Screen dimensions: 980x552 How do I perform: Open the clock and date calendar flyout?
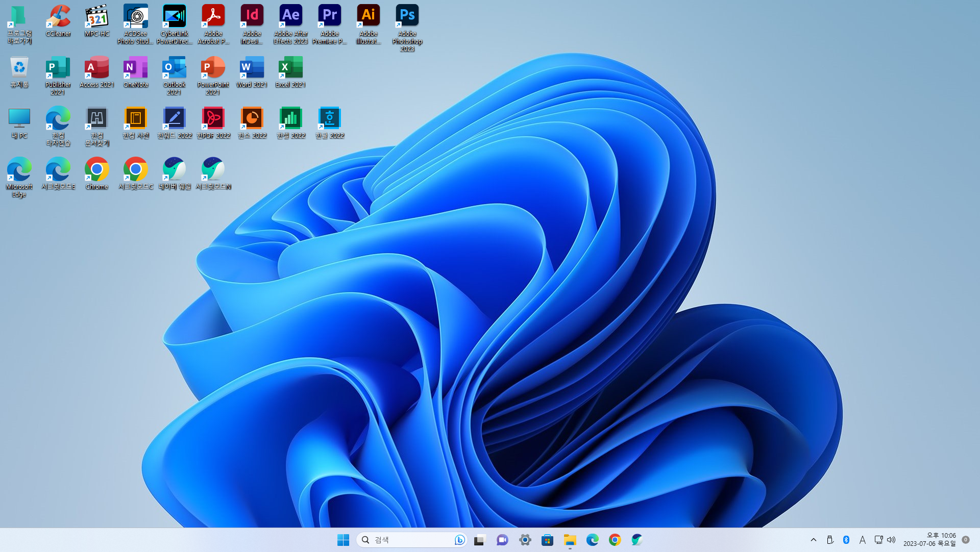[x=929, y=540]
